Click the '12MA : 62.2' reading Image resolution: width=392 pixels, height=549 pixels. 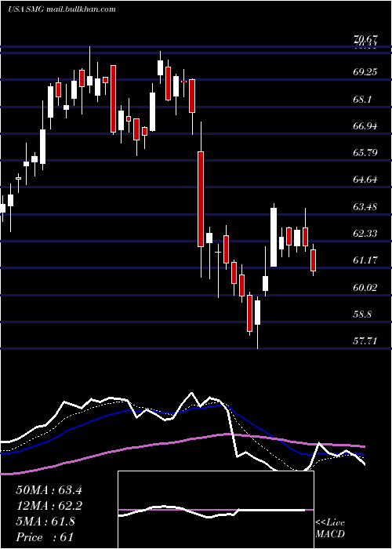(49, 506)
